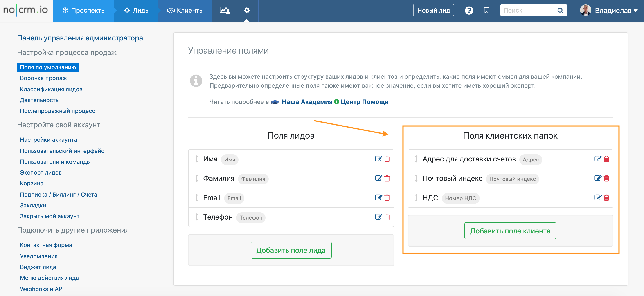Go to the Клиенты tab
The image size is (644, 296).
tap(185, 11)
